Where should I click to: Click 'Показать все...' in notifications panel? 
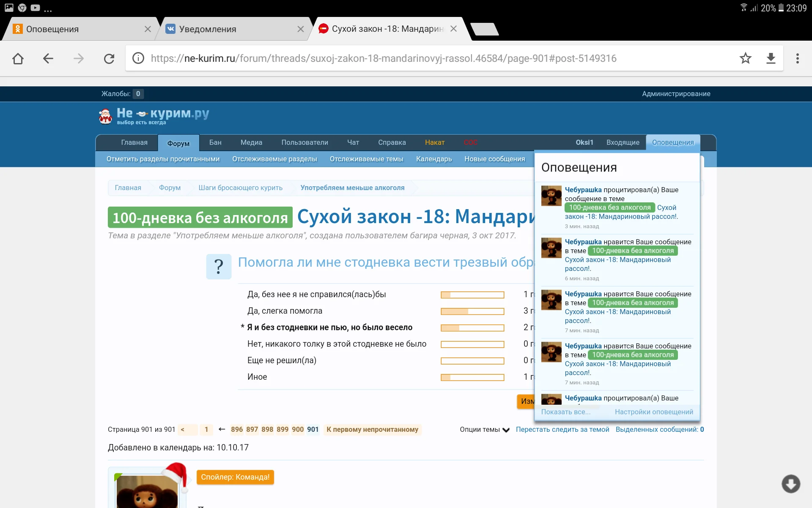point(566,411)
